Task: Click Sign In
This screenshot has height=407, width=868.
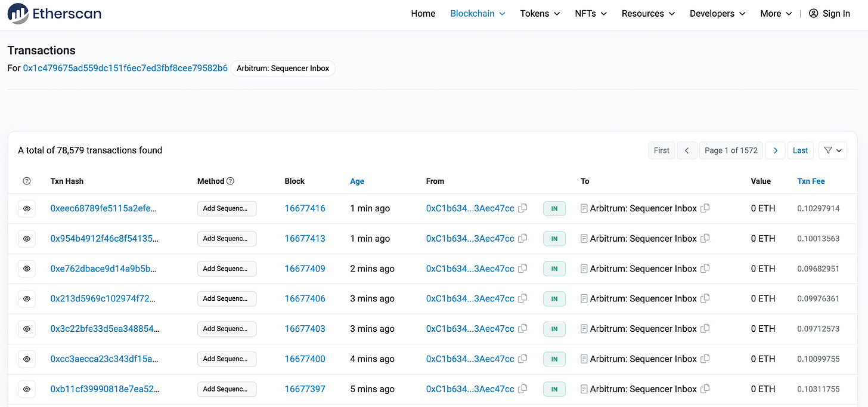Action: (829, 14)
